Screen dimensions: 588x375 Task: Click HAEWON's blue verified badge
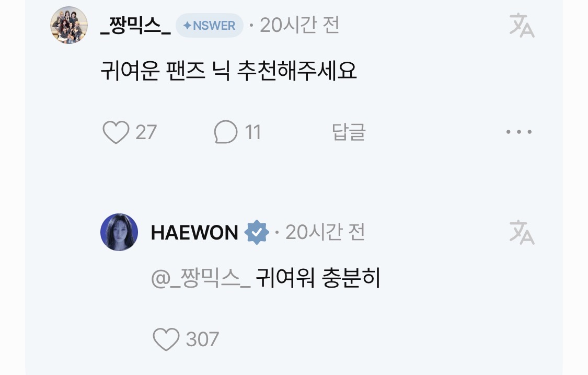point(257,232)
